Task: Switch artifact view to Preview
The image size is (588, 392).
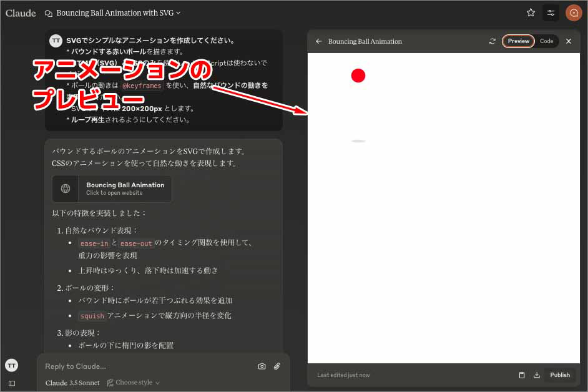Action: [518, 41]
